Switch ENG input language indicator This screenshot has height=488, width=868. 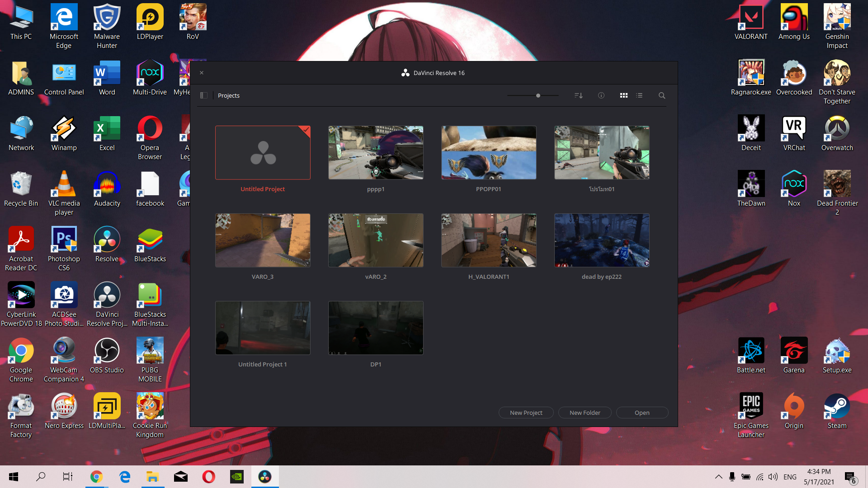(790, 477)
